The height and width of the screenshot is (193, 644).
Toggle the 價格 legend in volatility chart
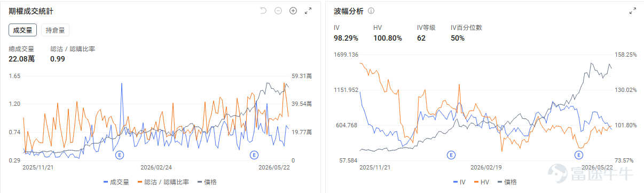pos(507,182)
